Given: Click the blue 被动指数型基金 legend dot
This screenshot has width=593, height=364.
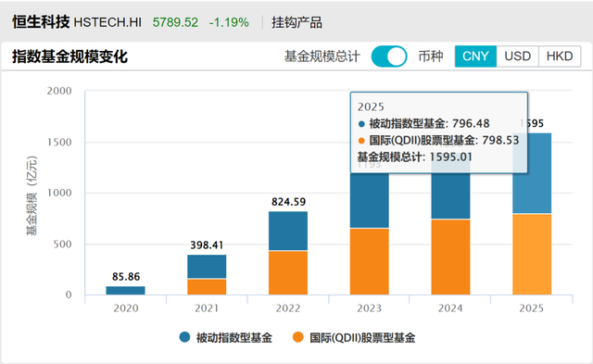Looking at the screenshot, I should click(184, 337).
